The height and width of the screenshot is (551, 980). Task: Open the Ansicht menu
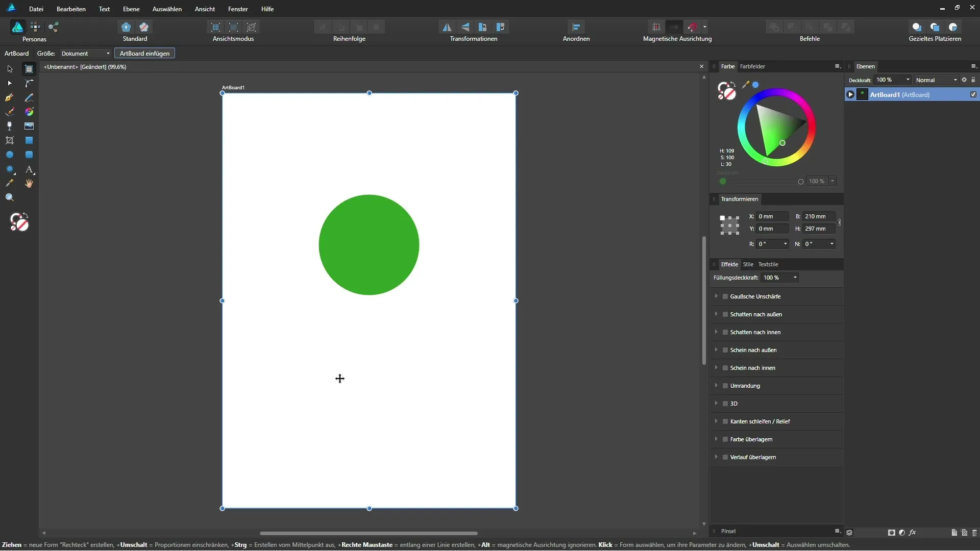tap(205, 9)
